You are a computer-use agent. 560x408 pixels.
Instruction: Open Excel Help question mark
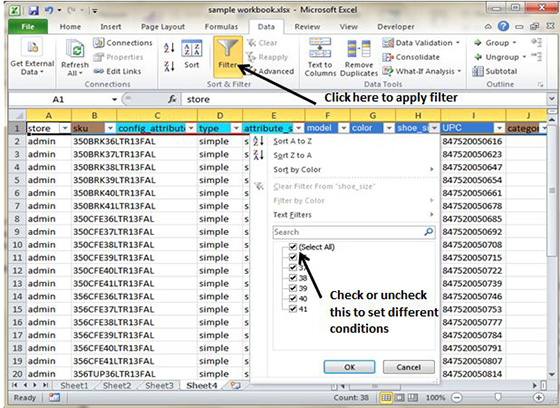[x=503, y=26]
